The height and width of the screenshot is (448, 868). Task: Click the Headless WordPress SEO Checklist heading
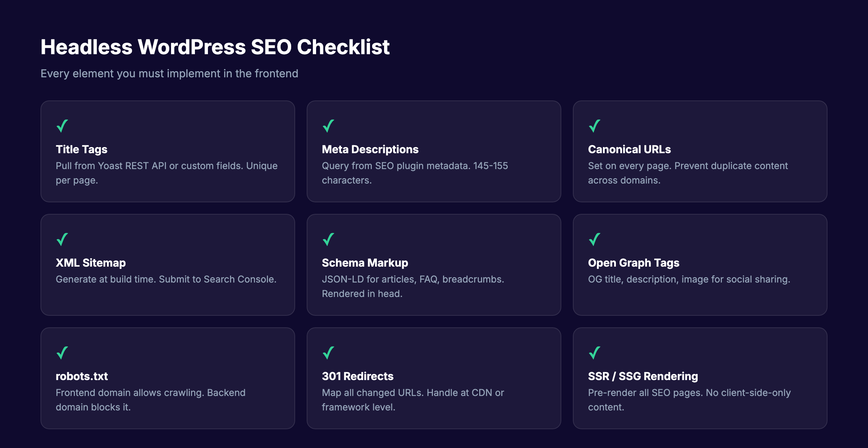click(x=216, y=47)
